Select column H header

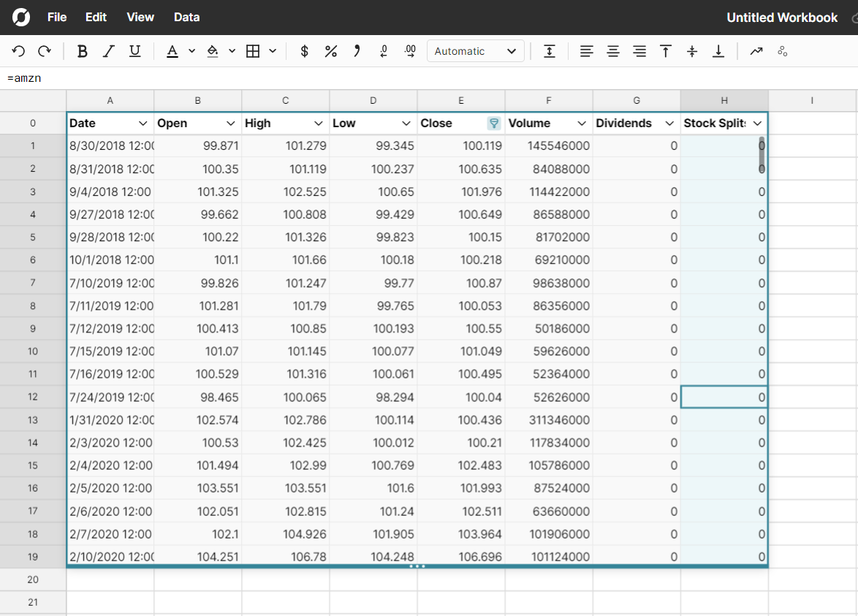(x=724, y=100)
